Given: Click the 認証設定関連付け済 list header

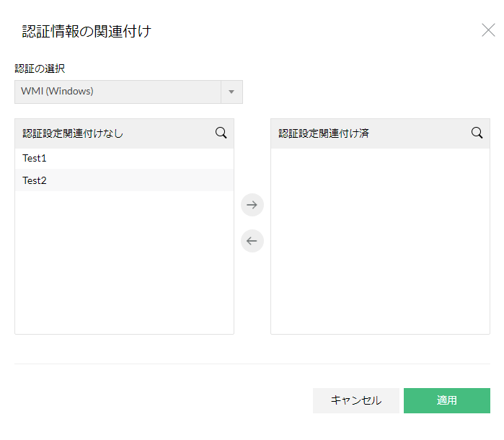Looking at the screenshot, I should click(x=324, y=133).
